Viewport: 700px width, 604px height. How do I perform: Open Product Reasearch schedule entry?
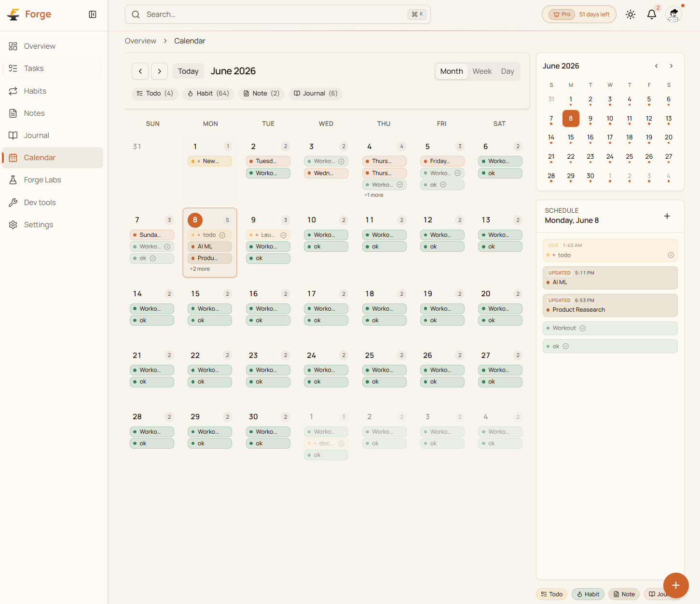pos(610,305)
